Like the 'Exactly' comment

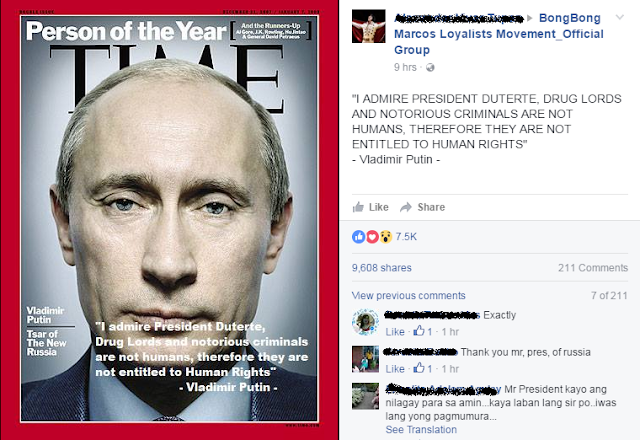pos(395,332)
